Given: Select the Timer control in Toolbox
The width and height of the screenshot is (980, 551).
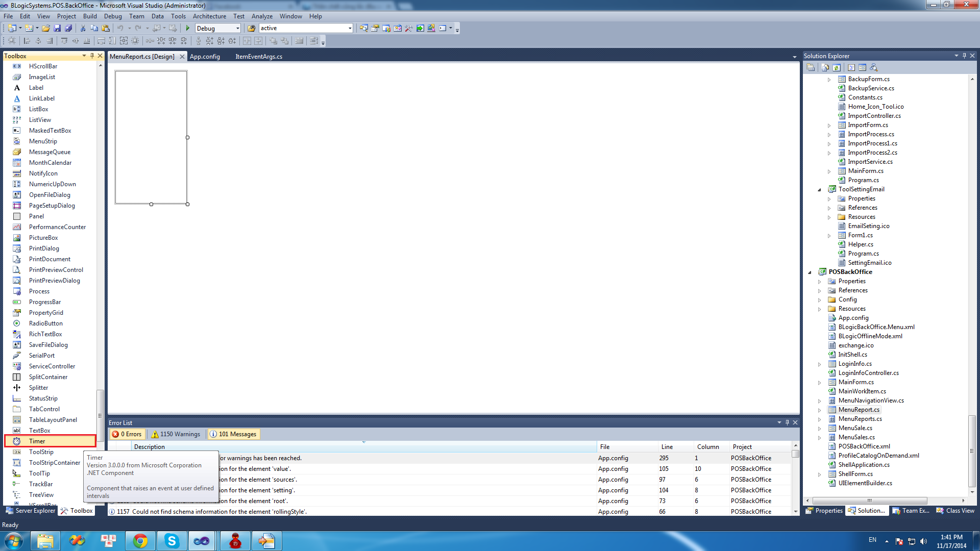Looking at the screenshot, I should [x=37, y=441].
